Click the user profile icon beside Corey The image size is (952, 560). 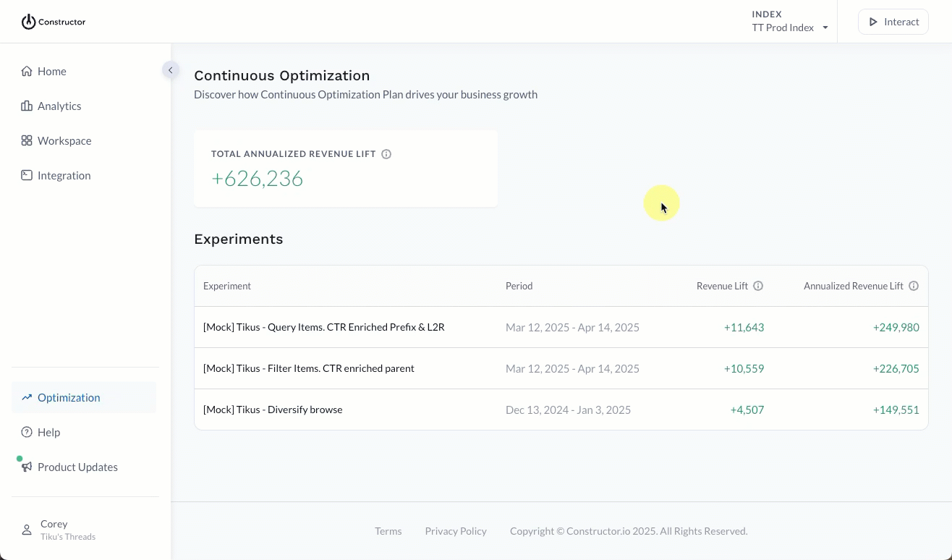27,530
